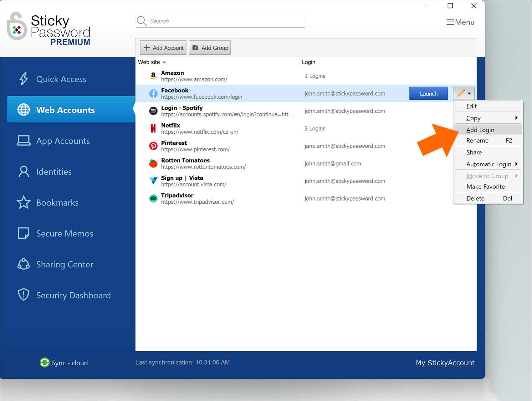This screenshot has width=532, height=401.
Task: Click the Spotify site icon
Action: coord(153,111)
